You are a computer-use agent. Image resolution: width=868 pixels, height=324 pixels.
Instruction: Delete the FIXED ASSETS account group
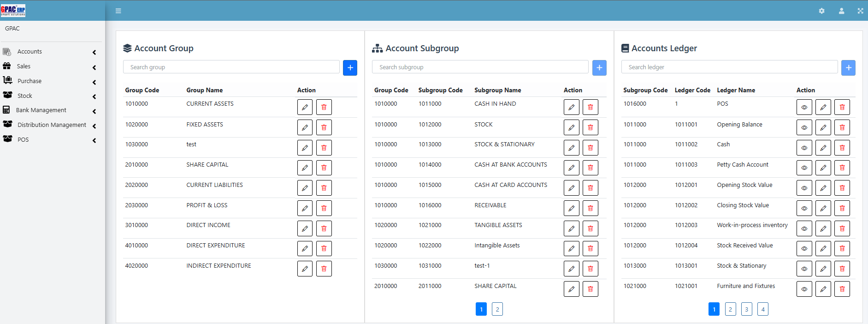coord(324,127)
